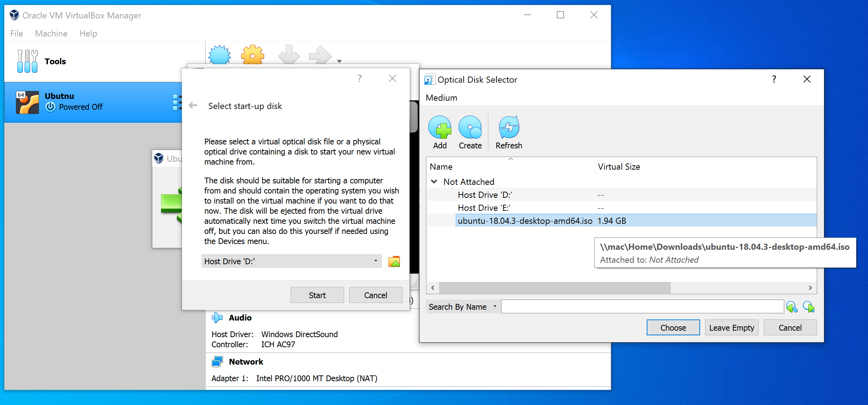This screenshot has width=868, height=405.
Task: Click the Network section heading
Action: (x=246, y=362)
